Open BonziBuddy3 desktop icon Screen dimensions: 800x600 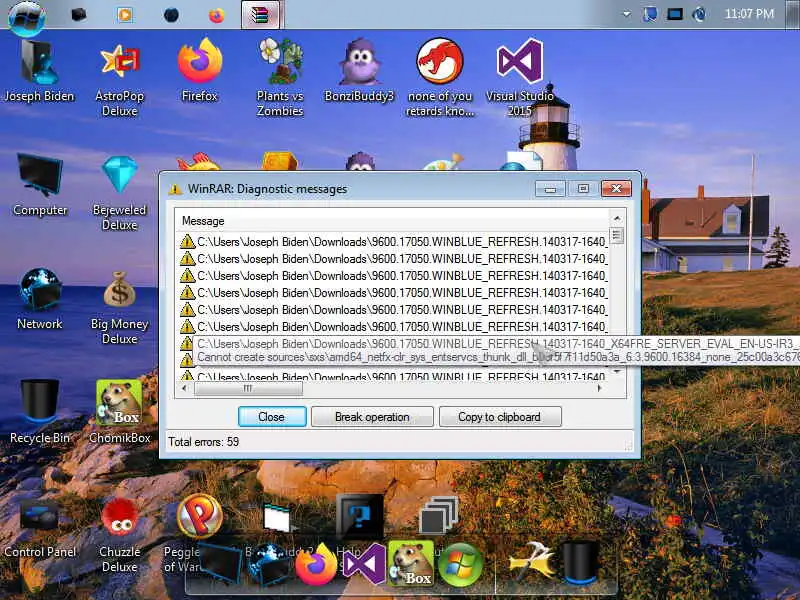click(359, 70)
